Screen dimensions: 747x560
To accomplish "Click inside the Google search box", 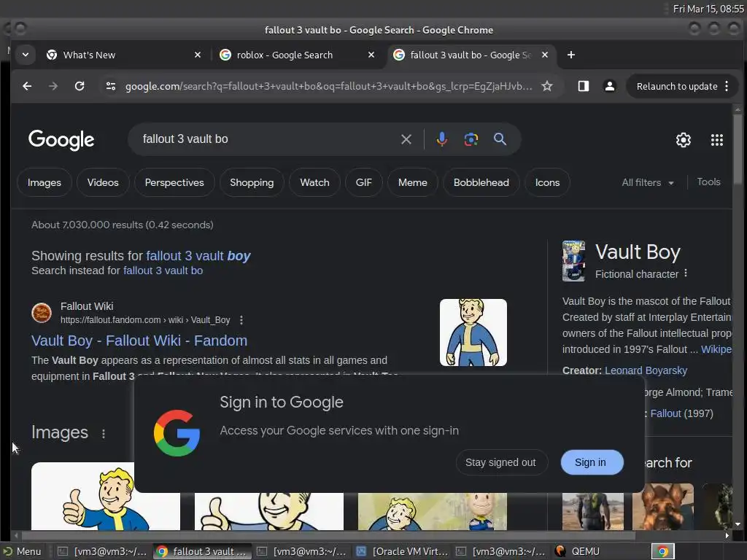I will tap(267, 139).
